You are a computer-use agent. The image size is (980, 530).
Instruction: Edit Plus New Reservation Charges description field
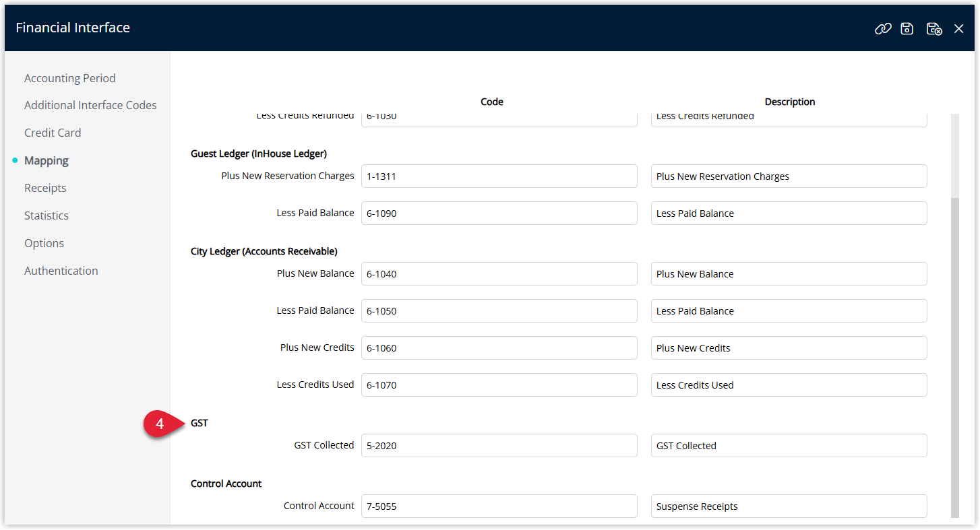point(789,176)
